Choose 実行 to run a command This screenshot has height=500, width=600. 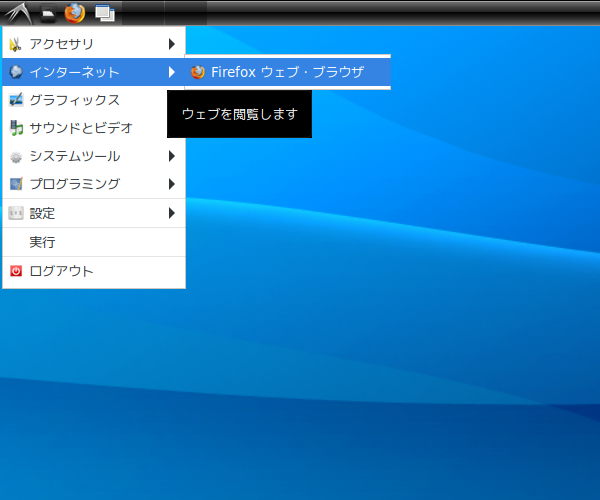pyautogui.click(x=94, y=242)
